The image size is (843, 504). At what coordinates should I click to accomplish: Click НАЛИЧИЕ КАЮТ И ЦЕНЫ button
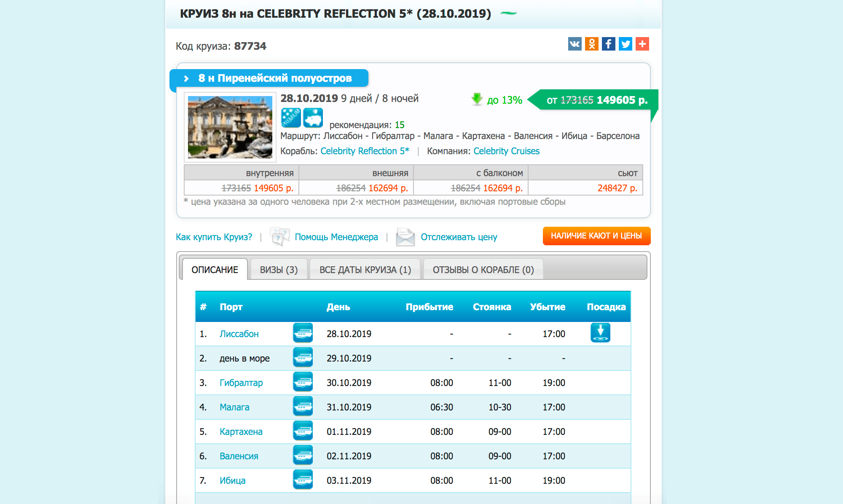tap(596, 236)
